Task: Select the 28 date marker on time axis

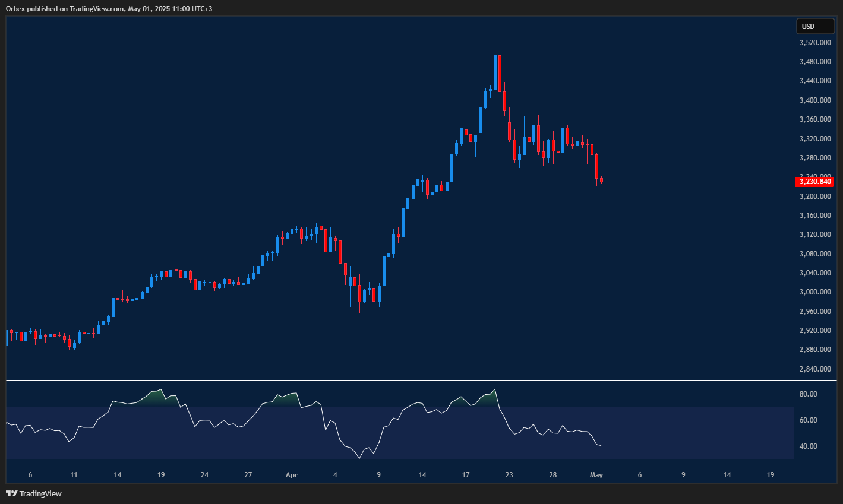Action: pos(553,475)
